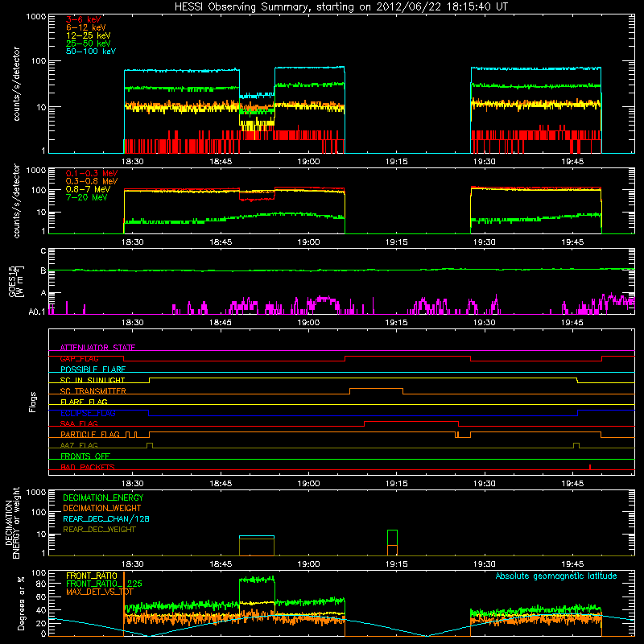Select the A0.1 tick label on GOES axis
644x644 pixels.
coord(37,312)
